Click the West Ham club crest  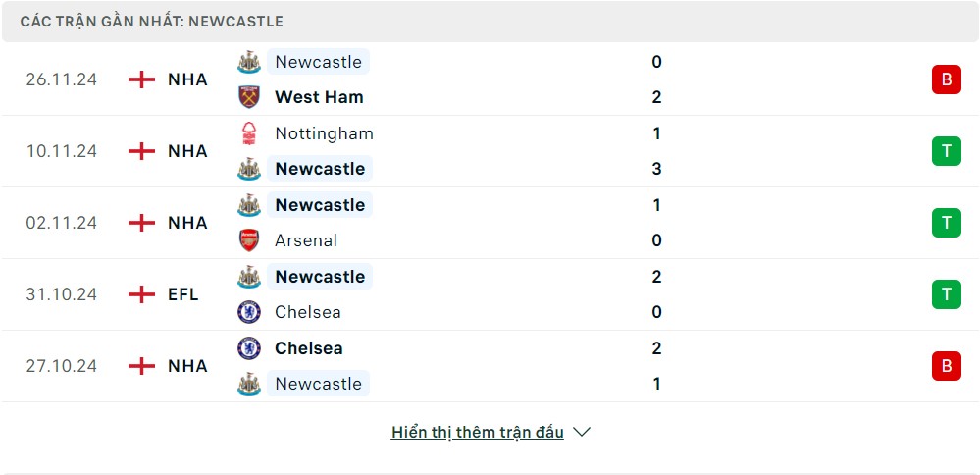pos(249,97)
